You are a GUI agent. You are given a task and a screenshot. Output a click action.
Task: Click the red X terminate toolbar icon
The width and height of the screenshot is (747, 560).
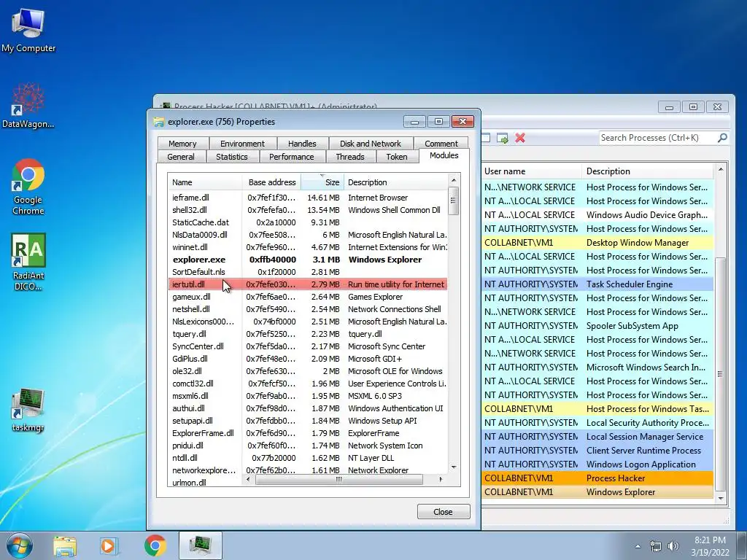[519, 138]
